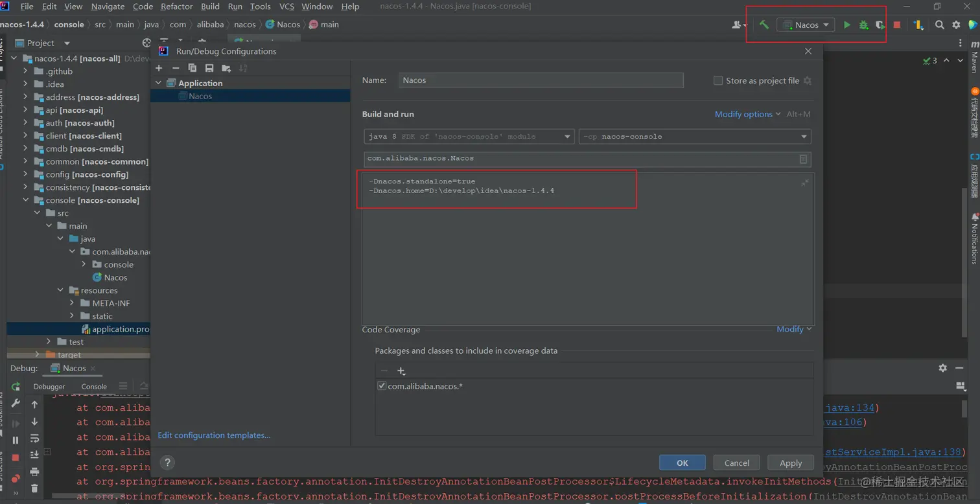Open the Nacos run configuration dropdown
This screenshot has height=504, width=980.
tap(806, 25)
